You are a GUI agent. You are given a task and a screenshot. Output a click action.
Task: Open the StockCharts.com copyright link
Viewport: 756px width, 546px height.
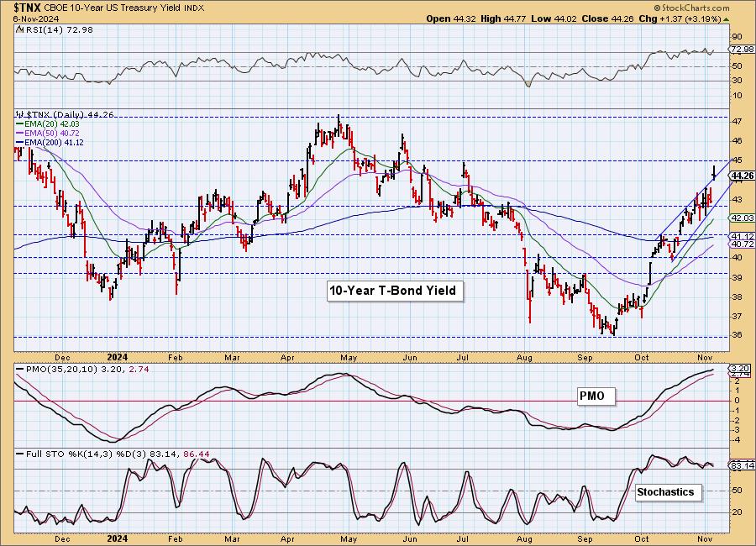691,8
